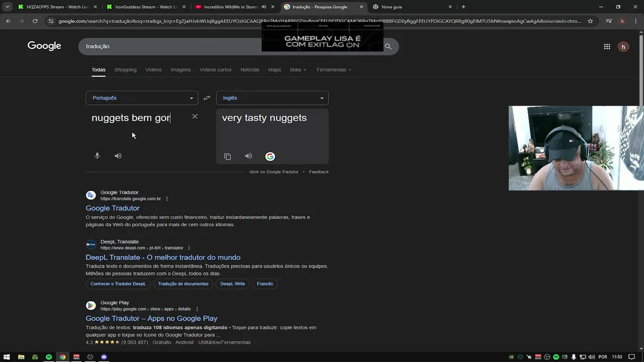Open Chrome profile avatar in toolbar
Viewport: 644px width, 362px height.
622,21
